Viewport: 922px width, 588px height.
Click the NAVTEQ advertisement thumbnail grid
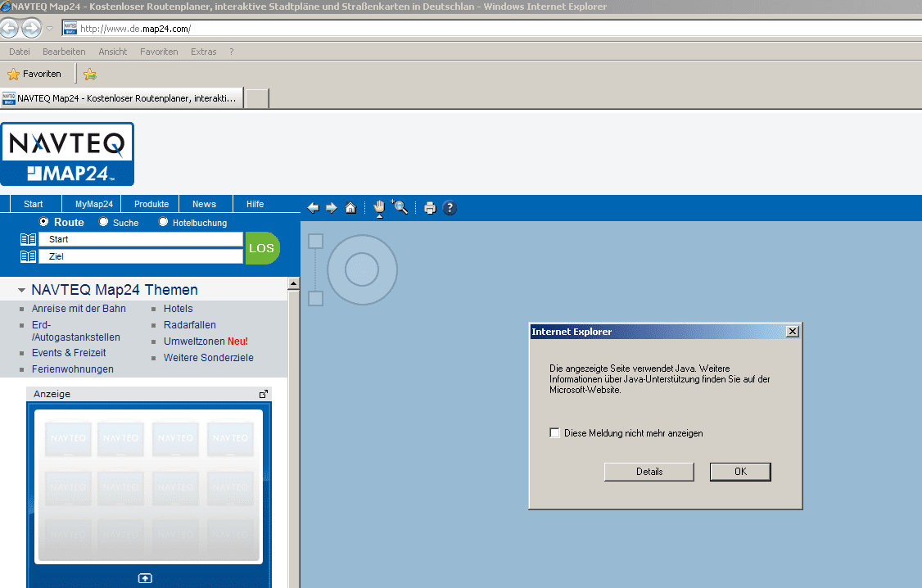[x=149, y=487]
